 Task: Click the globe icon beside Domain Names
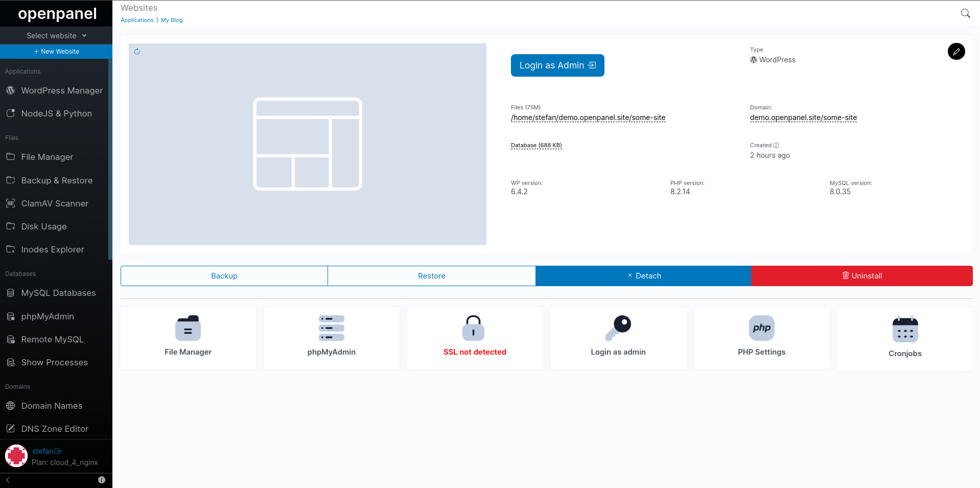pos(10,406)
